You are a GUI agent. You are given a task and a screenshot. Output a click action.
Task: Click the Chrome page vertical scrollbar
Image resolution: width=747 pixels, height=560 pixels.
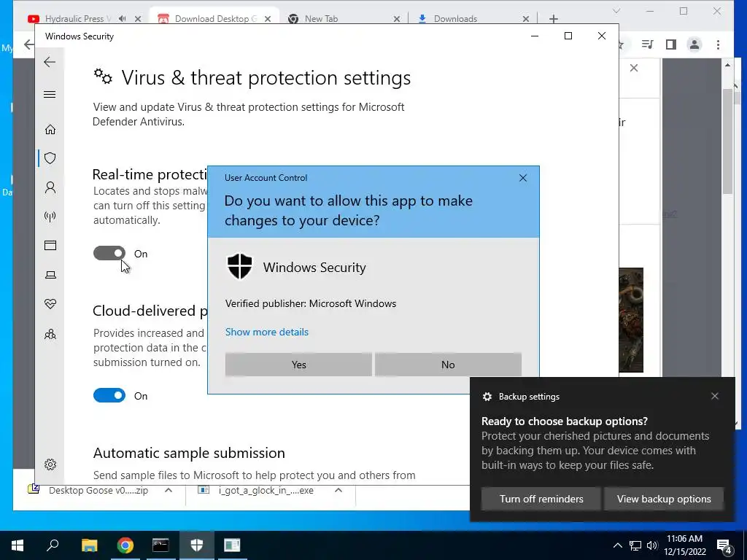point(727,141)
